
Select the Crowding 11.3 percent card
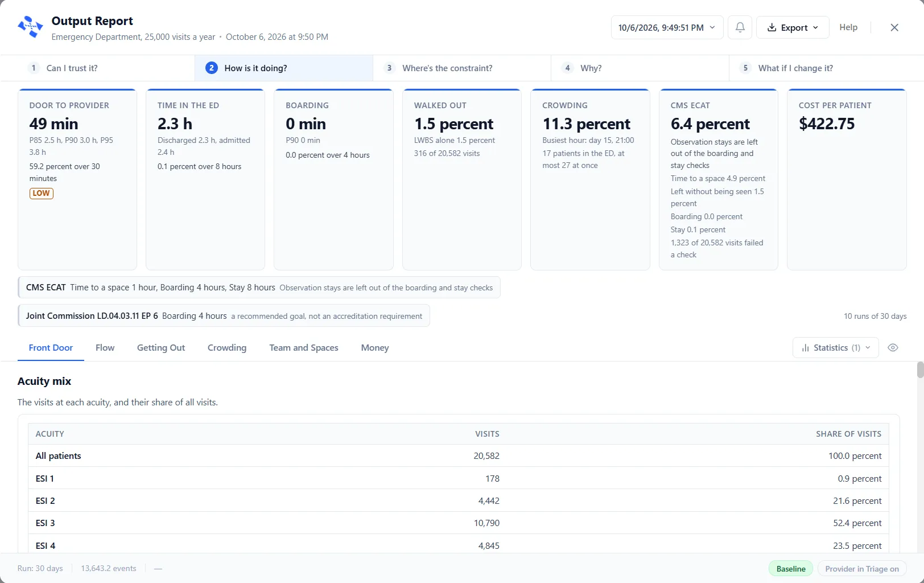point(590,179)
